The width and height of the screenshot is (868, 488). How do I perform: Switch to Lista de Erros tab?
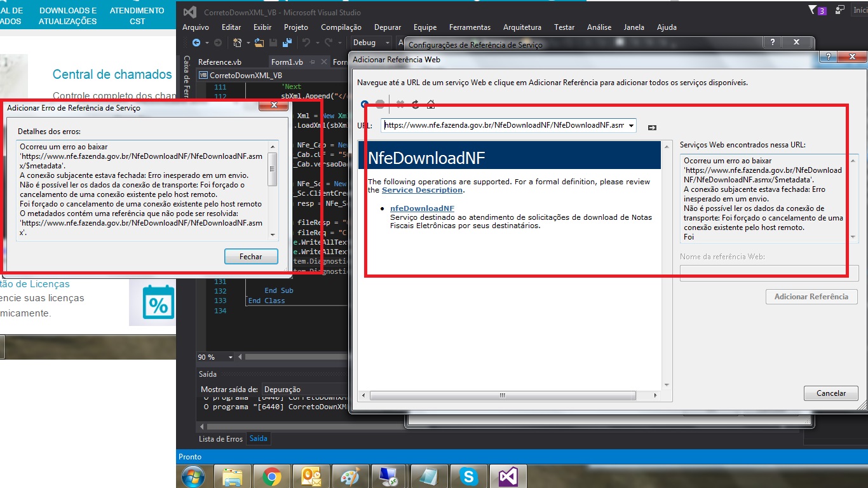click(220, 438)
